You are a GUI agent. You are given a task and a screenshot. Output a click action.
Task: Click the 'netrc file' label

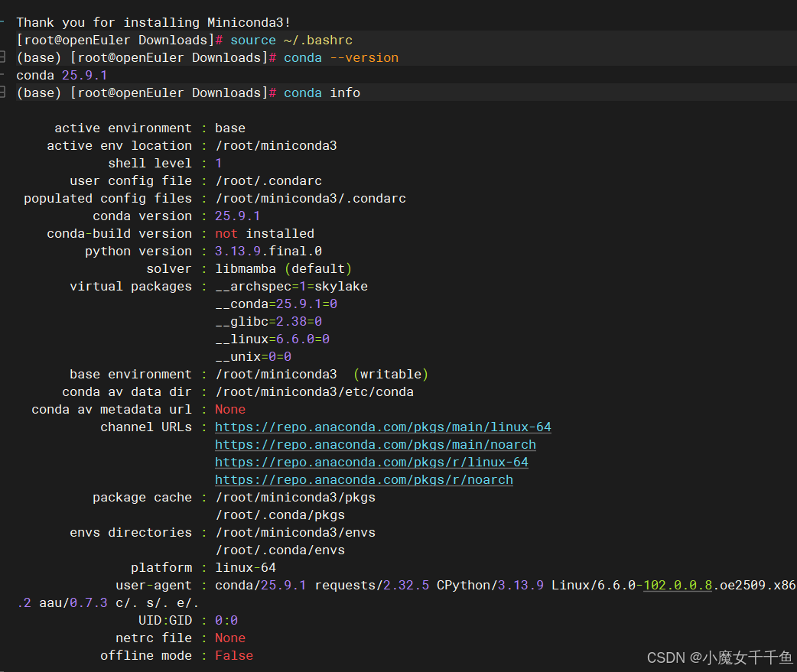[x=154, y=638]
